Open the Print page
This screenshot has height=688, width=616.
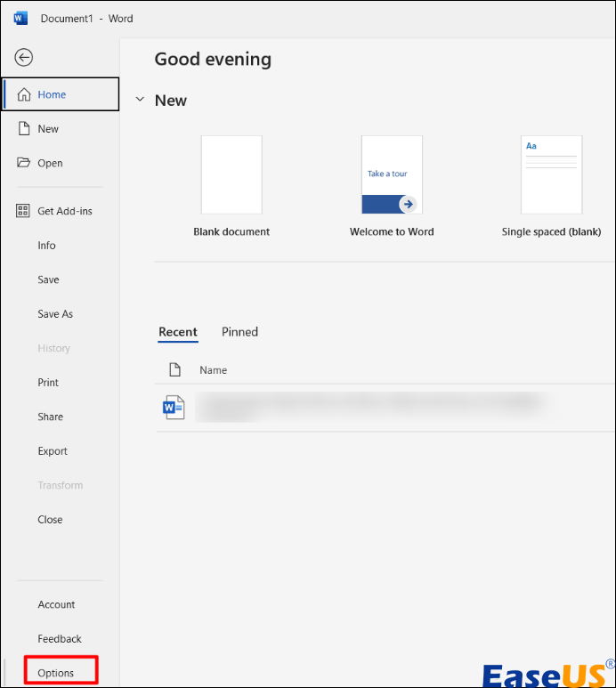coord(61,382)
